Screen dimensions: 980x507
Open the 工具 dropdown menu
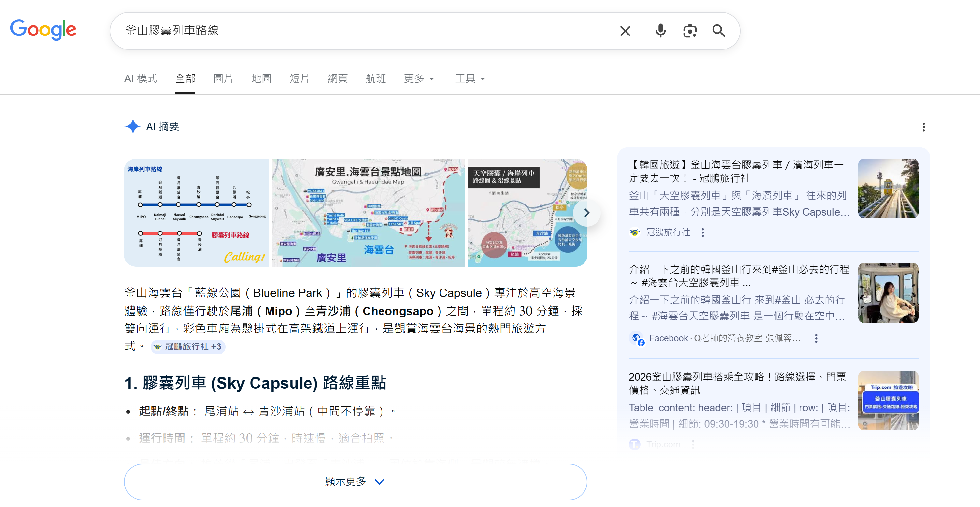tap(470, 79)
